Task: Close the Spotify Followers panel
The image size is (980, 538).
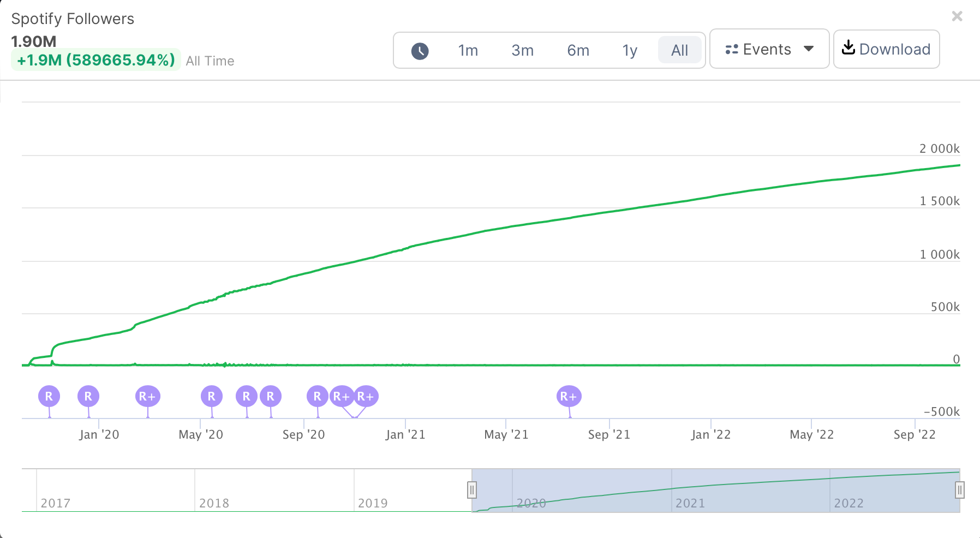Action: coord(957,16)
